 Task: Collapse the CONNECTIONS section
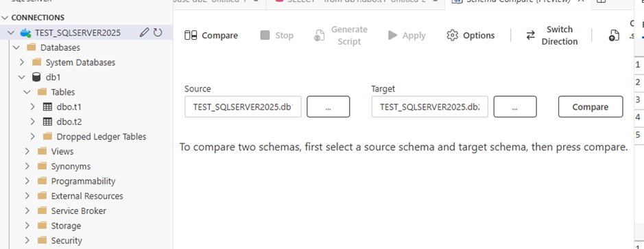5,18
